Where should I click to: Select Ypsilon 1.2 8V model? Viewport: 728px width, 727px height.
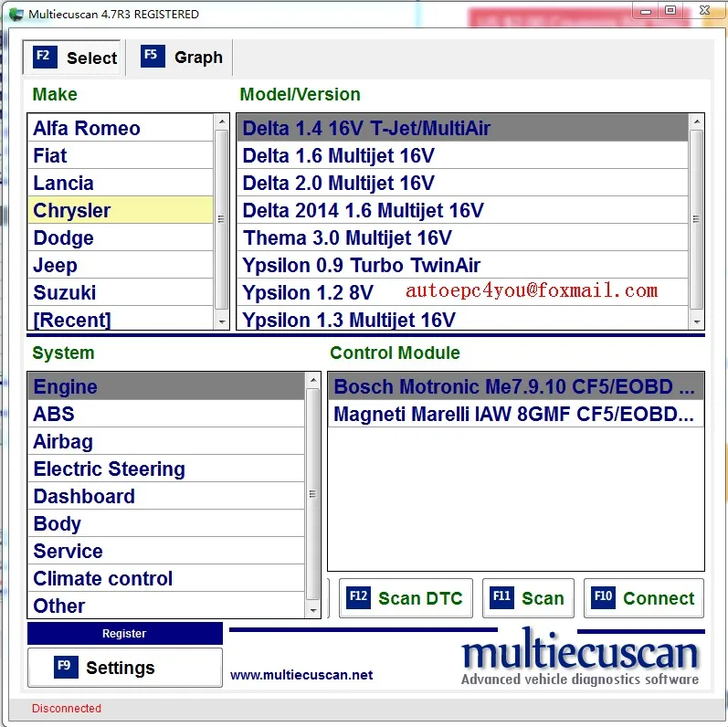click(462, 292)
